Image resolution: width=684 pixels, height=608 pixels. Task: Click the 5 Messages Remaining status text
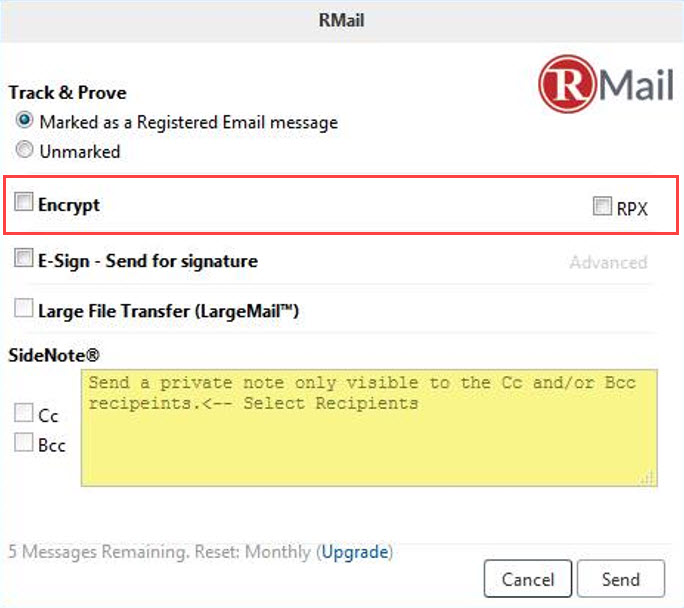[x=160, y=552]
